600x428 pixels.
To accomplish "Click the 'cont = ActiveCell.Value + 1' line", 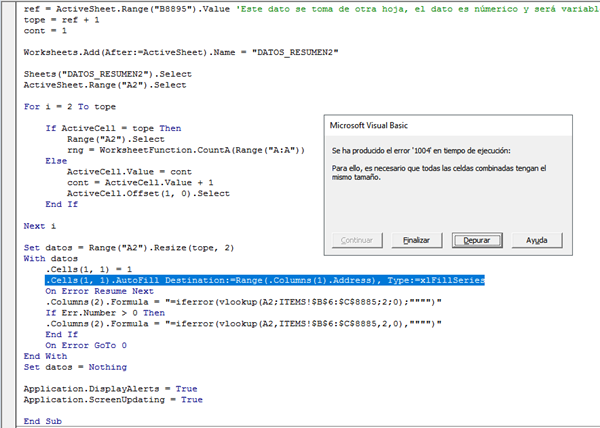I will 140,182.
